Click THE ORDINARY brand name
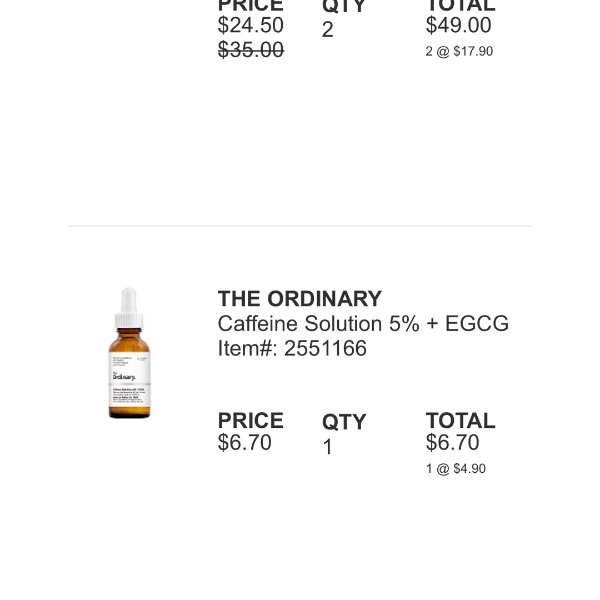This screenshot has height=600, width=600. (300, 298)
